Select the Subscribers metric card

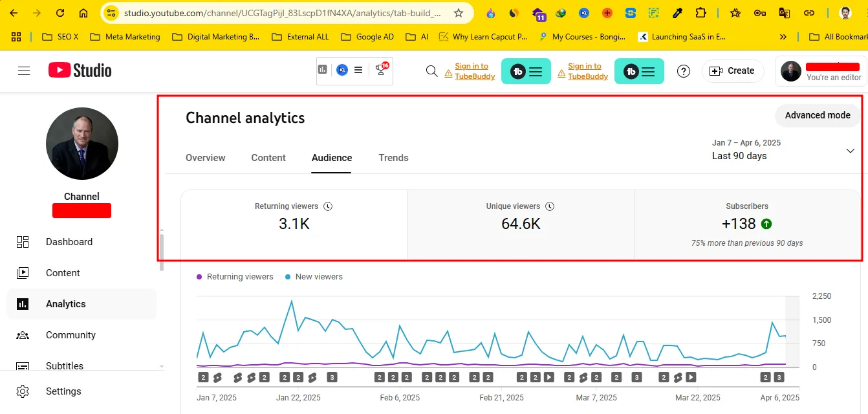[x=747, y=224]
